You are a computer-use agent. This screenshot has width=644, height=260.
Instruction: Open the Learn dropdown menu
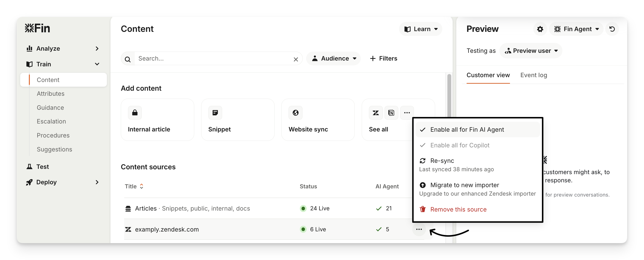[421, 29]
